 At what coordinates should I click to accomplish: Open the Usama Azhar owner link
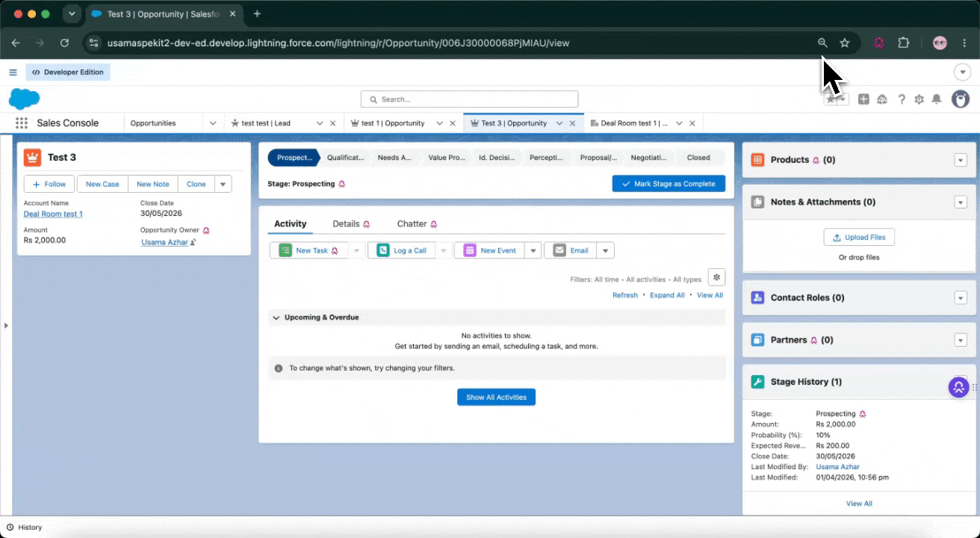[x=164, y=242]
